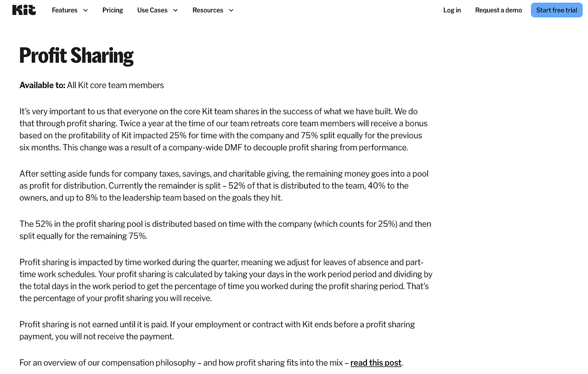Image resolution: width=588 pixels, height=374 pixels.
Task: Select Request a demo
Action: (x=498, y=10)
